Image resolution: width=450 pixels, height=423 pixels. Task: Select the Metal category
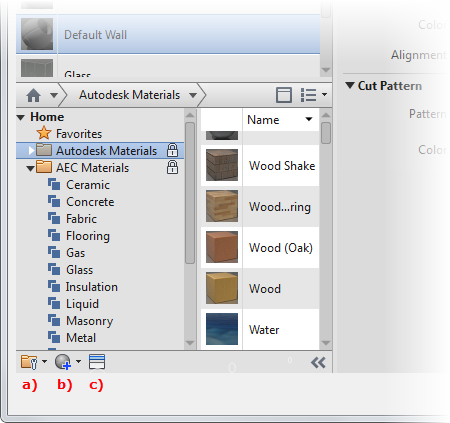click(x=81, y=338)
